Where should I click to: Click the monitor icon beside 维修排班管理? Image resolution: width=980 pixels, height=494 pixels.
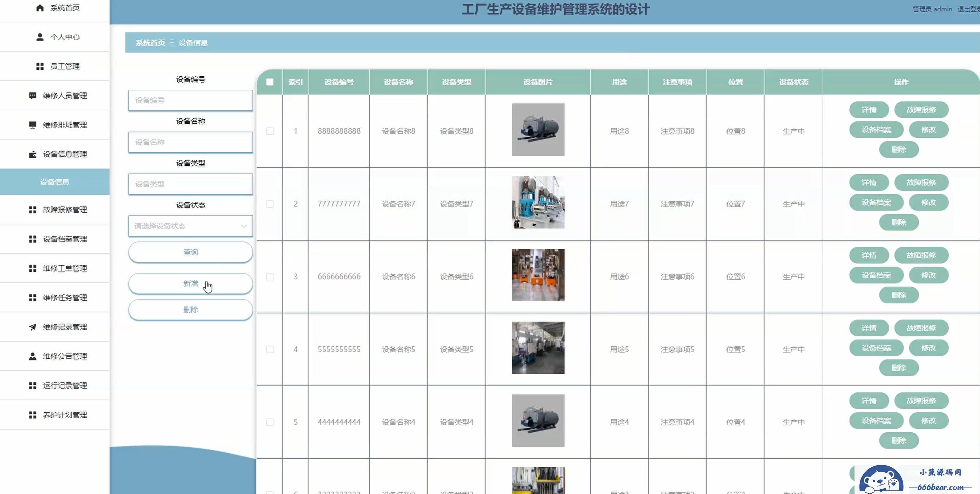tap(33, 125)
